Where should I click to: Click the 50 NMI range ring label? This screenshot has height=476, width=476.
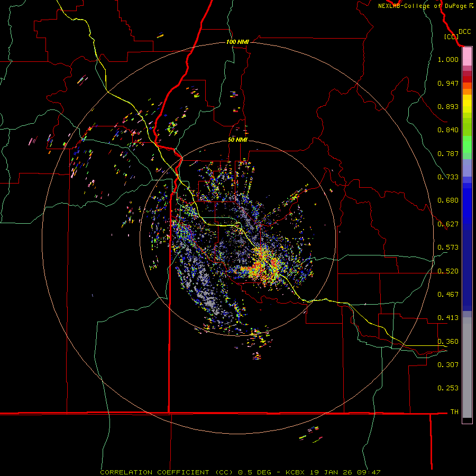tap(237, 140)
